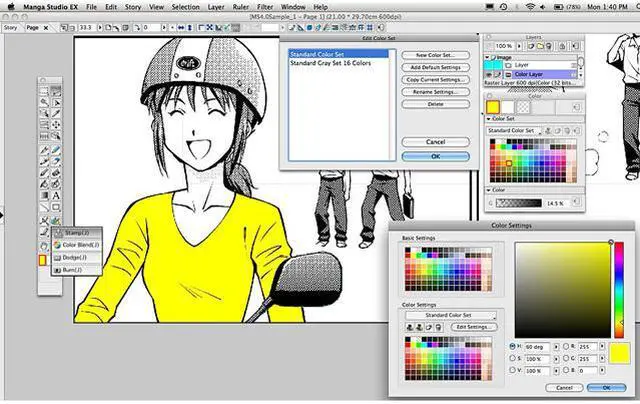Open the Apple menu
This screenshot has width=640, height=404.
[x=11, y=7]
